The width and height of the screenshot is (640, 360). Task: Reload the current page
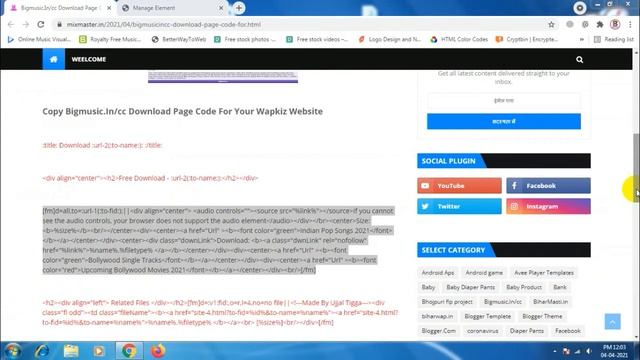click(41, 24)
